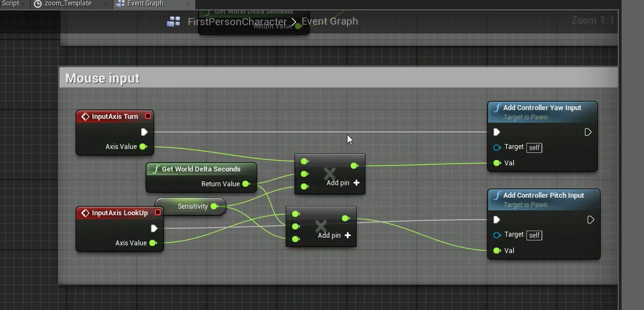This screenshot has height=310, width=644.
Task: Click the function icon on Pitch Input node
Action: point(497,196)
